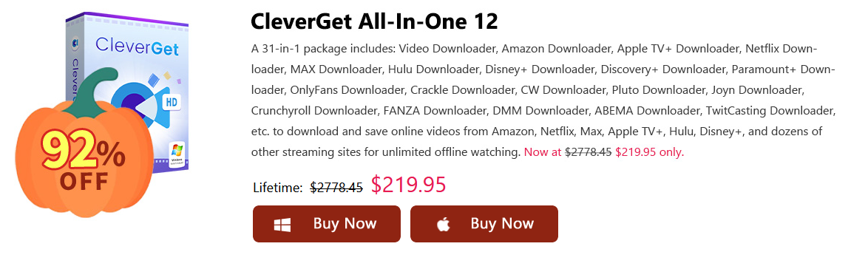Viewport: 868px width, 269px height.
Task: Click the CleverGet All-In-One 12 heading
Action: (374, 21)
